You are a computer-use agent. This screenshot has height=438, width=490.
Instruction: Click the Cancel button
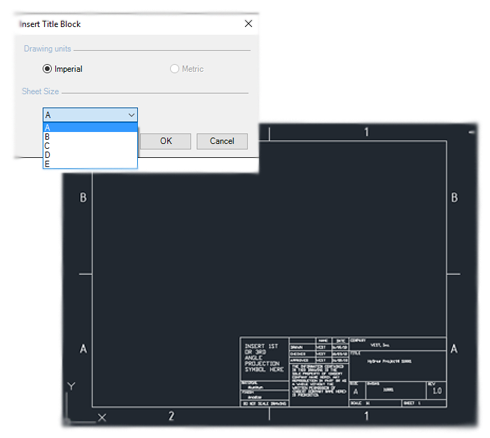tap(222, 141)
